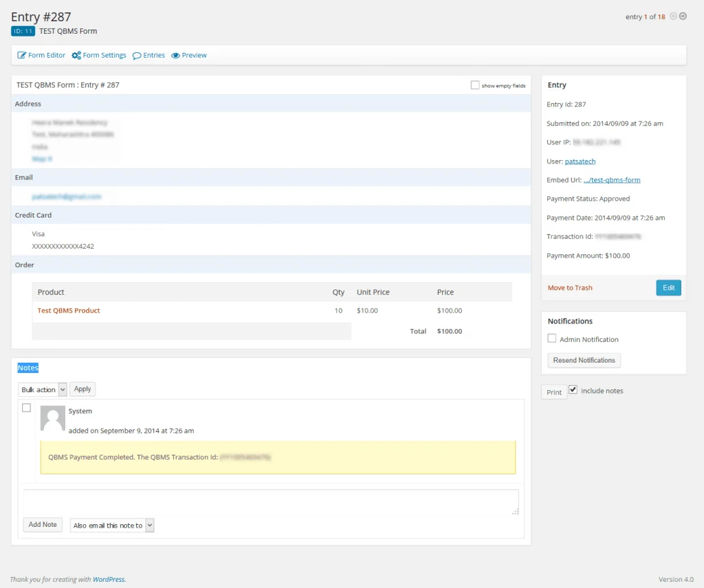
Task: Go to next entry arrow icon
Action: (x=683, y=16)
